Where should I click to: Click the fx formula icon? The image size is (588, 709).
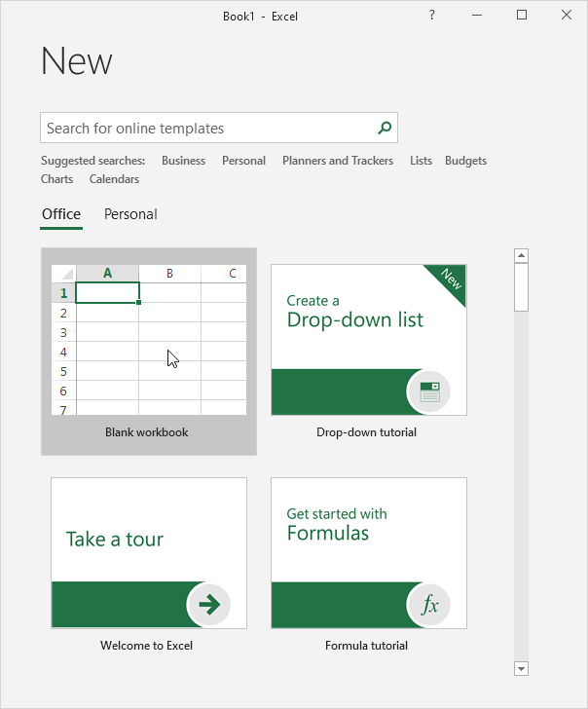[x=428, y=606]
